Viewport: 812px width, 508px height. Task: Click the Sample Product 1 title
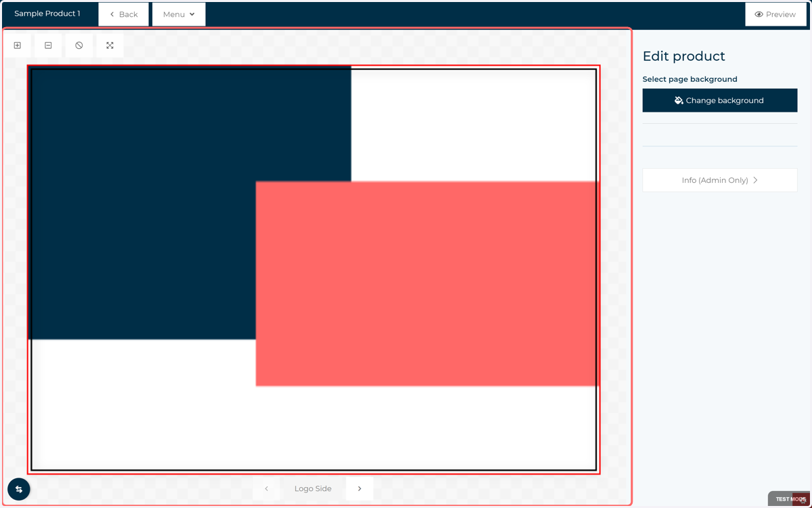pos(47,14)
